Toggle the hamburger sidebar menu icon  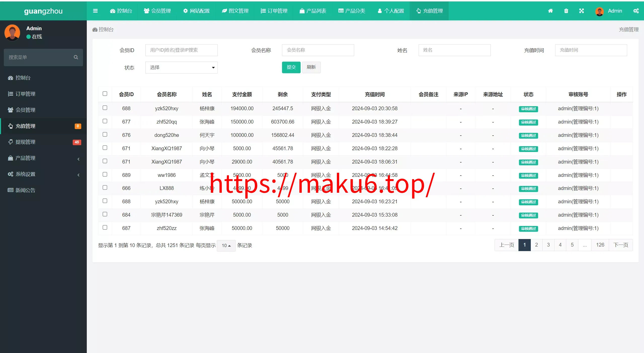pos(95,11)
